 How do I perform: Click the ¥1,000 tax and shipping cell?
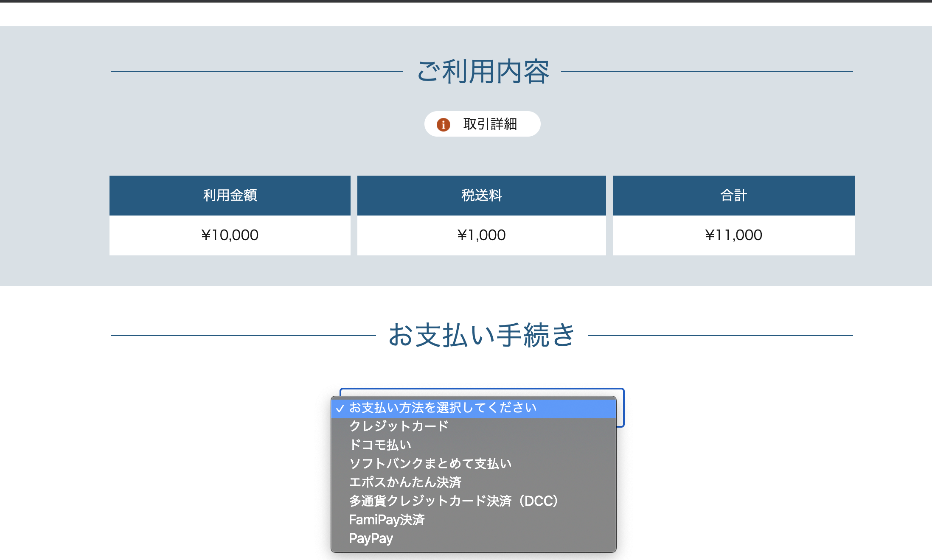point(481,235)
